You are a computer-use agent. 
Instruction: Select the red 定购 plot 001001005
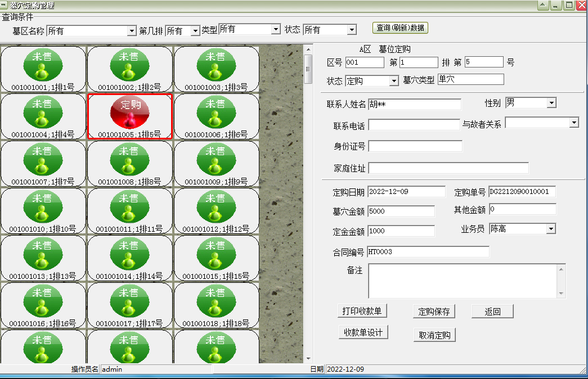130,116
